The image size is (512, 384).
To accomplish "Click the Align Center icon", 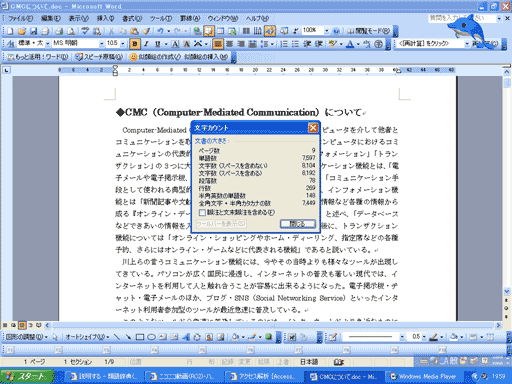I will 229,44.
